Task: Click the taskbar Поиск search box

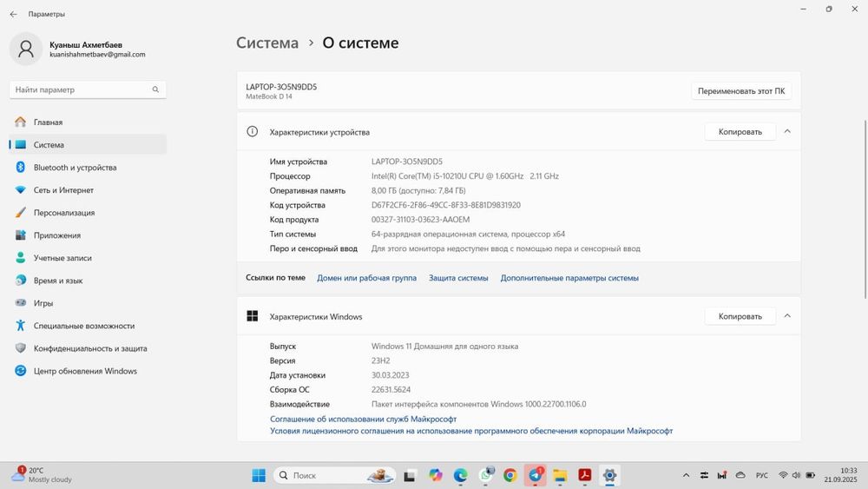Action: (335, 475)
